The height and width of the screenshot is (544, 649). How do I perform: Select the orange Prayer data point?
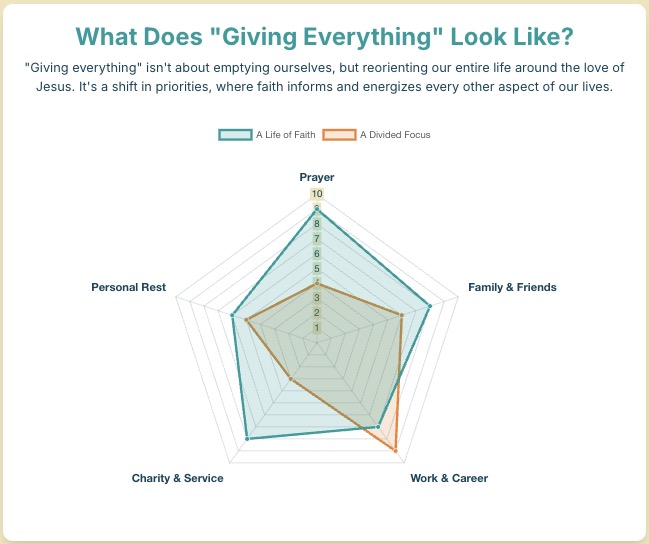click(317, 283)
